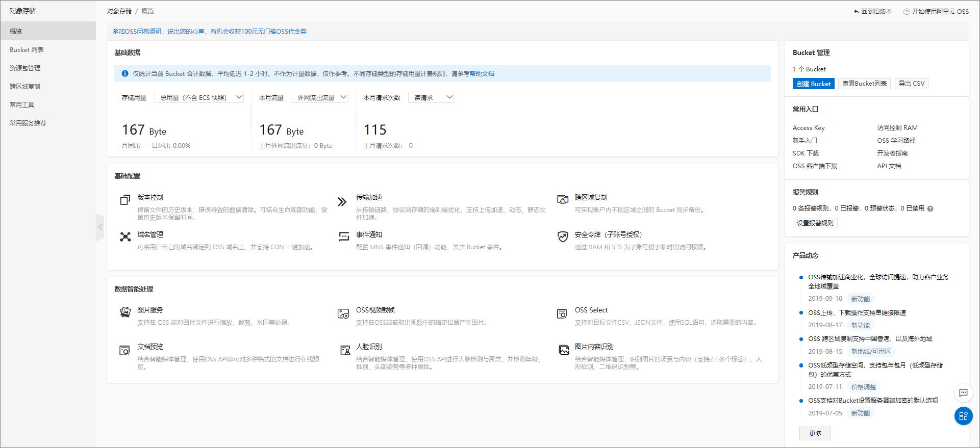This screenshot has height=448, width=980.
Task: Open 跨区域复制 in the sidebar
Action: pyautogui.click(x=48, y=86)
